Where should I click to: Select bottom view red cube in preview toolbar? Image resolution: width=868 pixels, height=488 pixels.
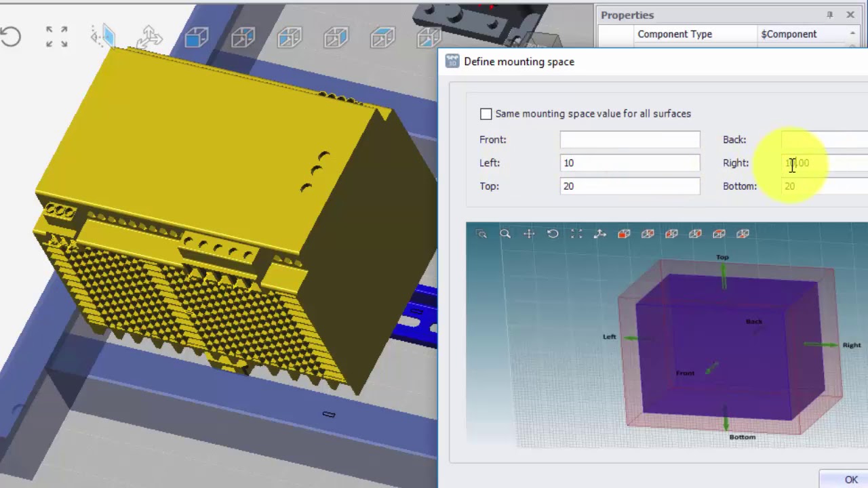coord(743,234)
